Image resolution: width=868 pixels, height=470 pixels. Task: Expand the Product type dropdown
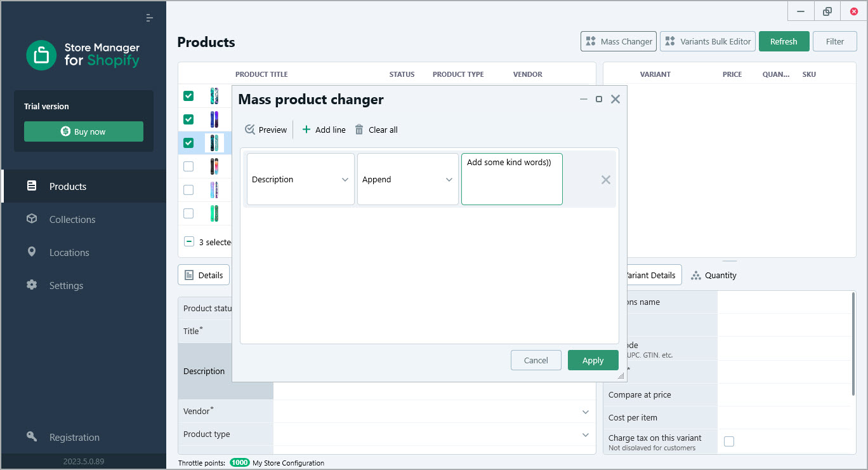click(x=586, y=434)
